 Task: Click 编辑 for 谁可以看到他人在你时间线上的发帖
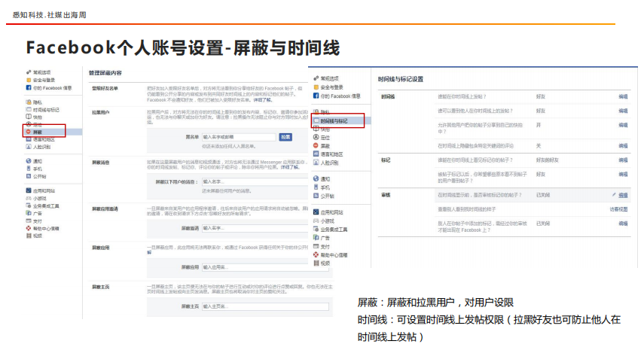[623, 111]
